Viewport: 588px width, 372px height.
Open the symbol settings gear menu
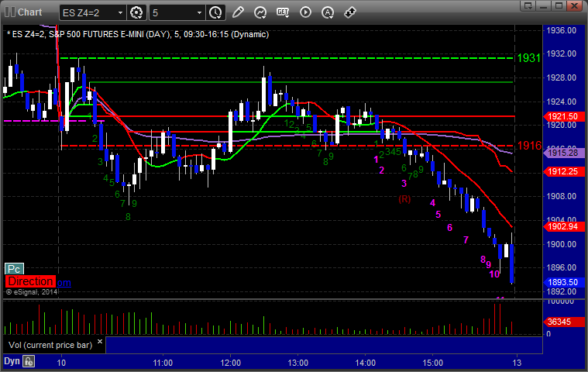point(136,12)
